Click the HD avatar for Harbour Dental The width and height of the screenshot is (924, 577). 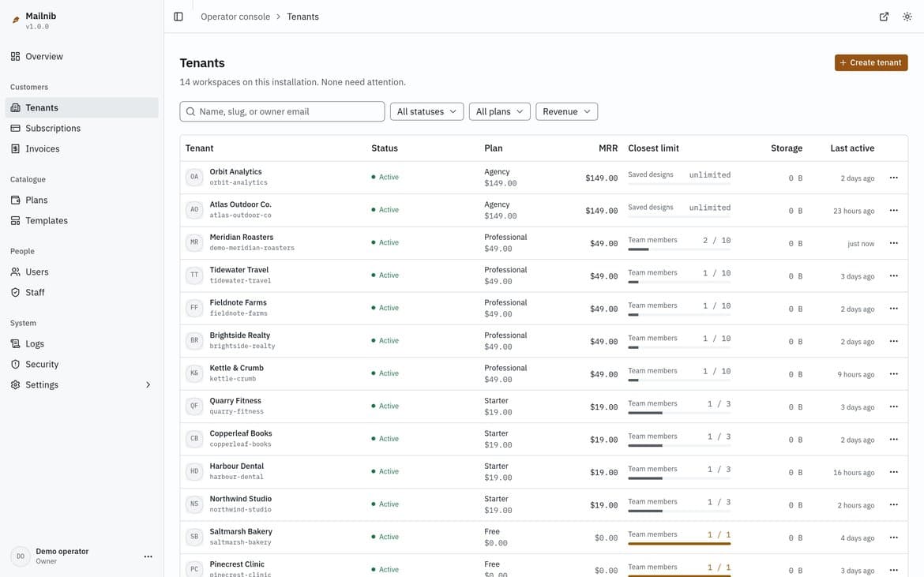coord(194,471)
